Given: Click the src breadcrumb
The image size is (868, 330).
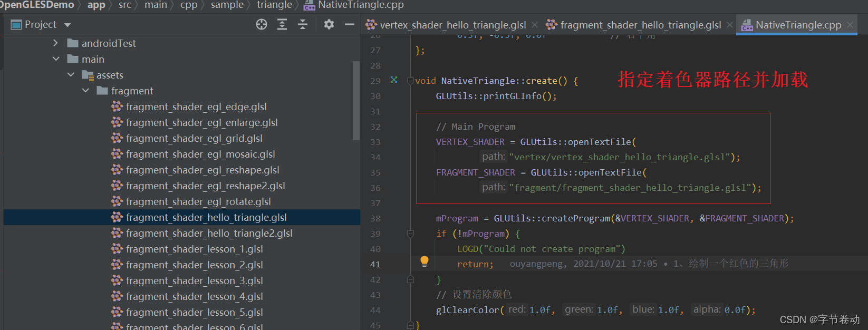Looking at the screenshot, I should pos(125,5).
